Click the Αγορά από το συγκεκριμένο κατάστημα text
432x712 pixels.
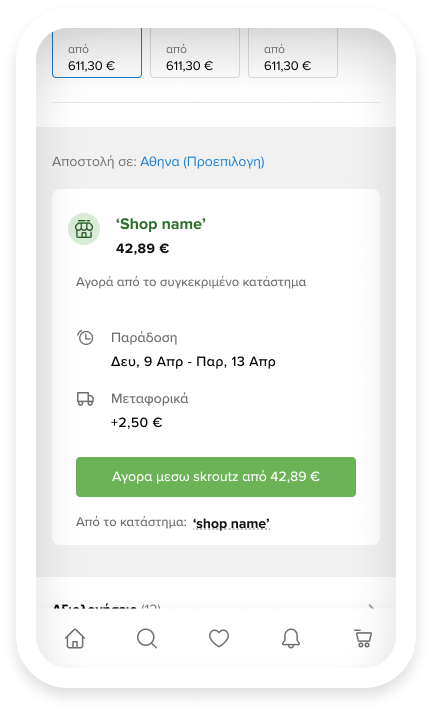click(191, 282)
